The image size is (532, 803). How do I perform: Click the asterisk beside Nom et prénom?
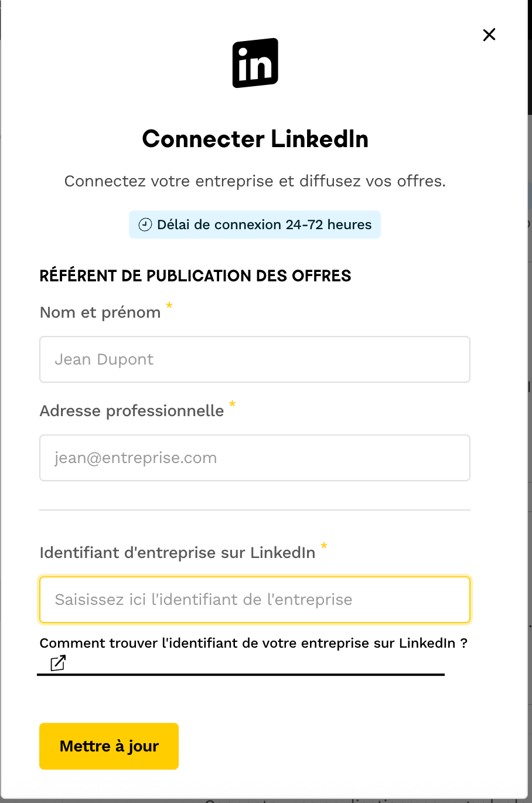(x=169, y=305)
